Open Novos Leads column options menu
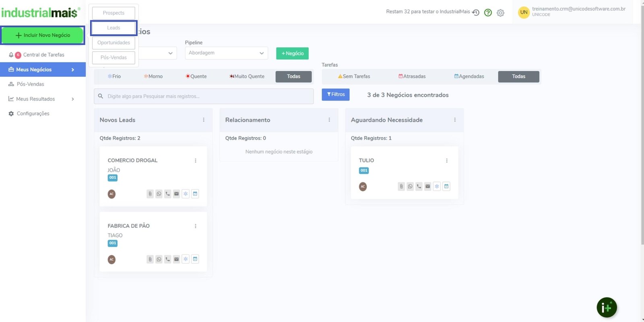The width and height of the screenshot is (644, 322). point(204,120)
